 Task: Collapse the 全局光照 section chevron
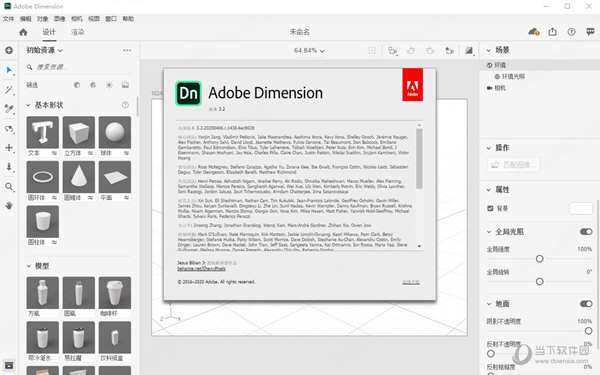489,232
